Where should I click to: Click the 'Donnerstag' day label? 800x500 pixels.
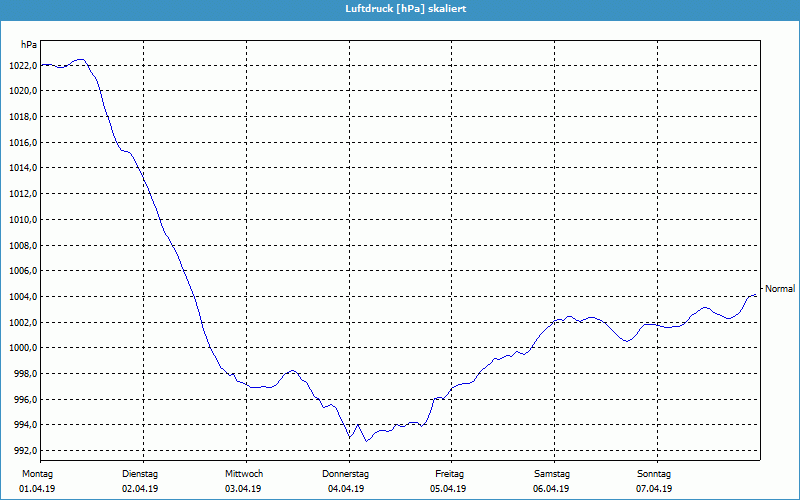[345, 474]
